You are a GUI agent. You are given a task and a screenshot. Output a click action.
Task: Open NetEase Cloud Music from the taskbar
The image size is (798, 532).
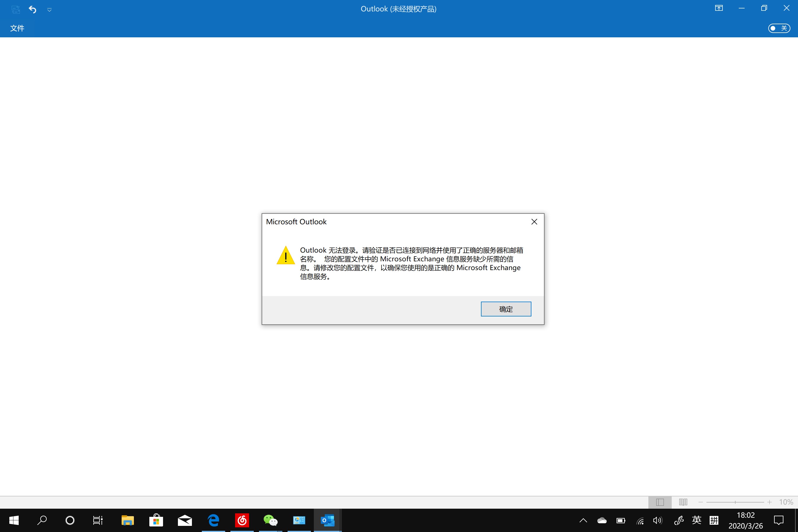(x=242, y=520)
